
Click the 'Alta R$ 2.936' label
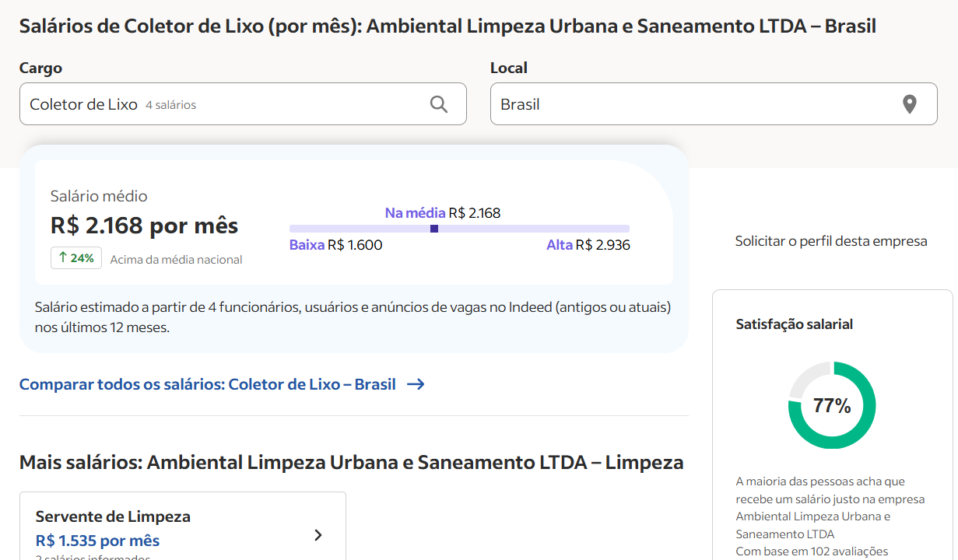(588, 245)
